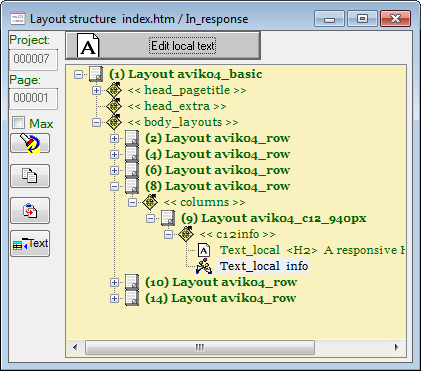Select the << head_pagetitle >> tree item
421x371 pixels.
click(187, 90)
